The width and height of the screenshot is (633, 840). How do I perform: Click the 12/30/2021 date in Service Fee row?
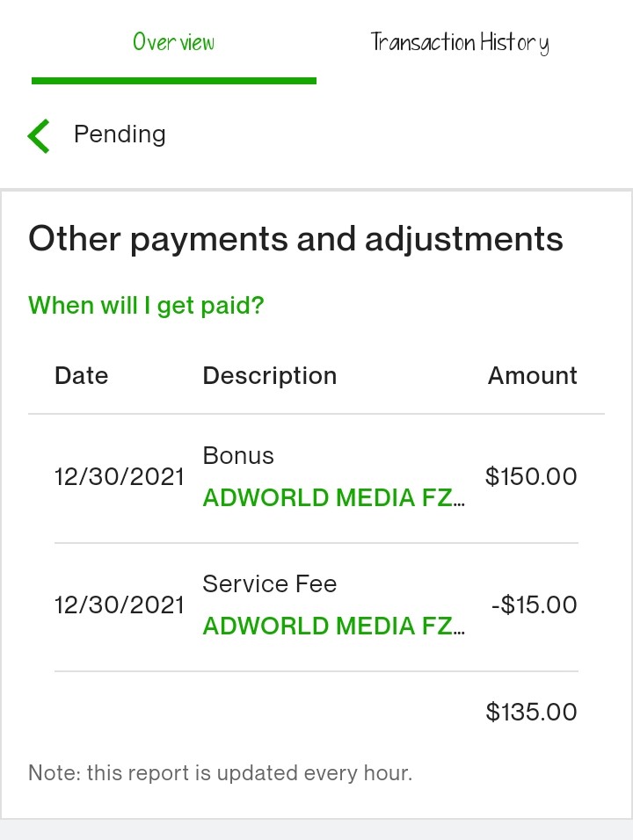coord(119,605)
